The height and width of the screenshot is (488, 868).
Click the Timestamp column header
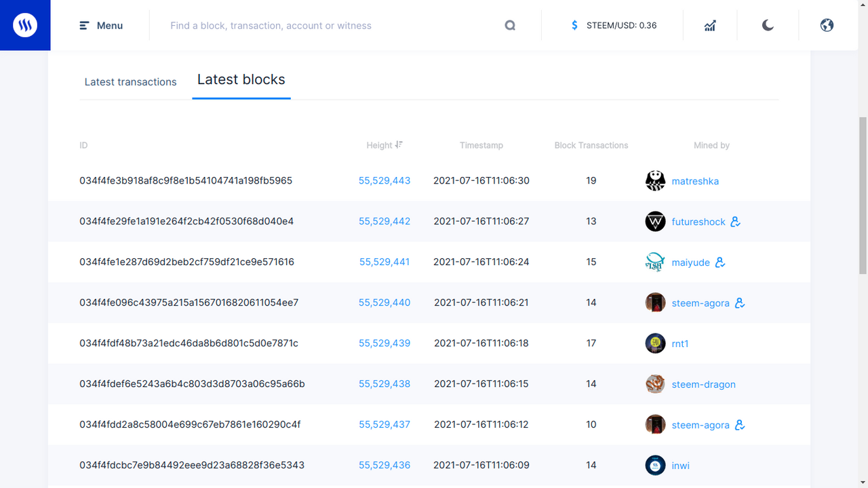click(481, 145)
